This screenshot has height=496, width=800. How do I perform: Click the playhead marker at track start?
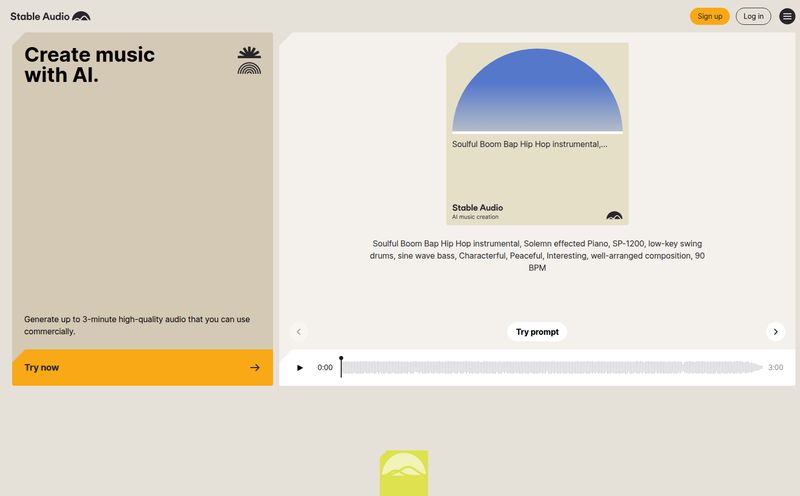point(341,366)
